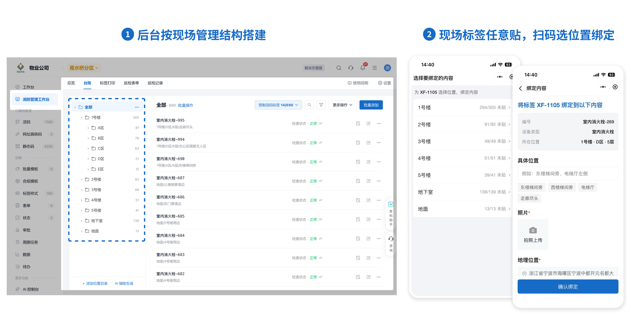The height and width of the screenshot is (322, 644).
Task: Open hamburger menu icon in header
Action: [x=375, y=68]
